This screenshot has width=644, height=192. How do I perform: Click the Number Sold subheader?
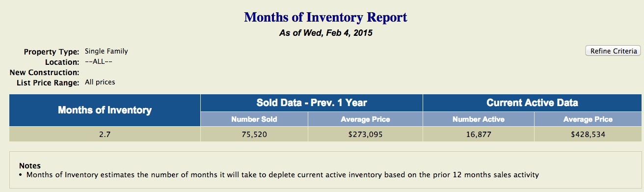click(x=254, y=119)
